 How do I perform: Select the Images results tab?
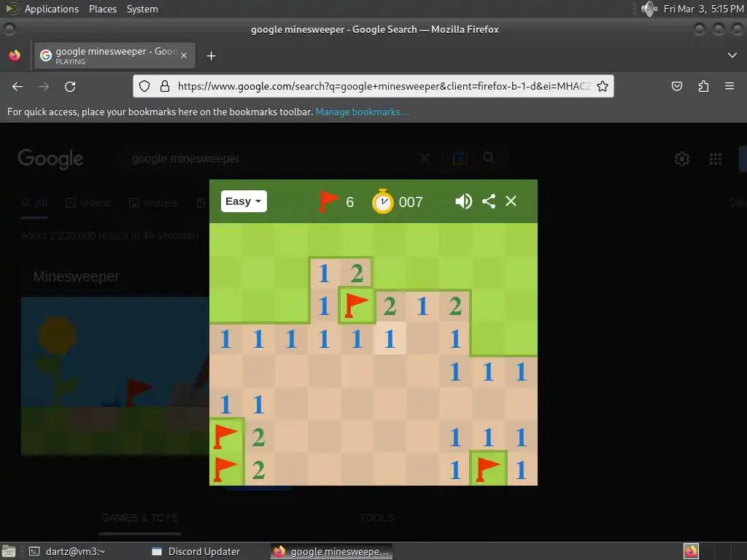pos(153,203)
